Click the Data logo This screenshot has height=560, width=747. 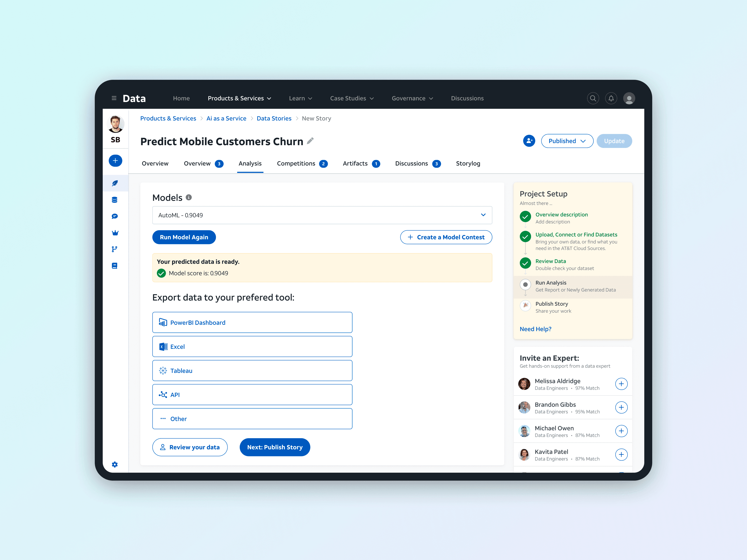134,98
